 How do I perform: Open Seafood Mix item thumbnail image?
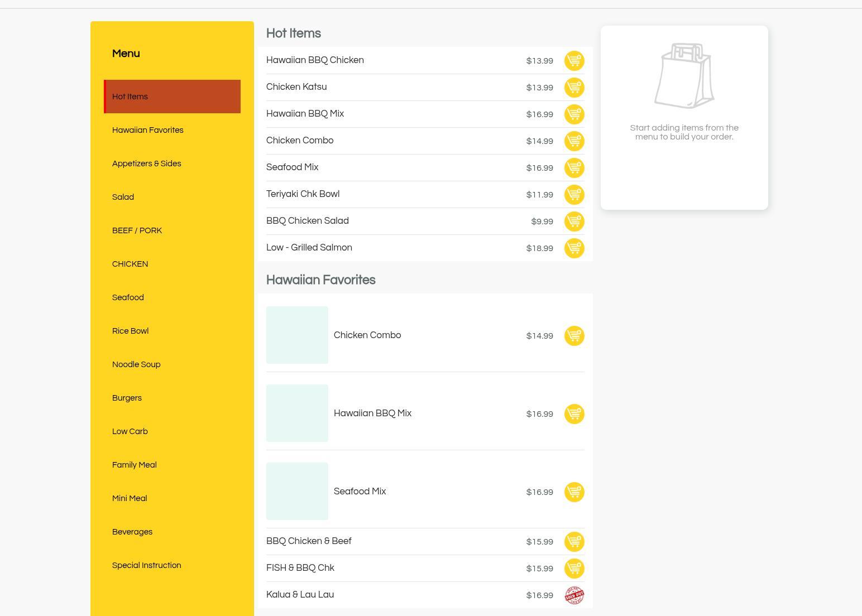click(x=297, y=491)
